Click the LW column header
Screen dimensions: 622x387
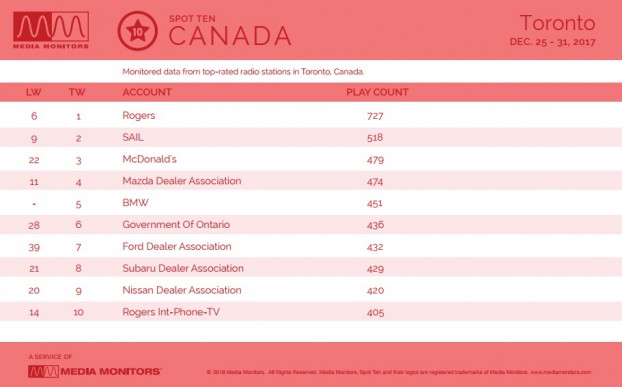coord(34,92)
